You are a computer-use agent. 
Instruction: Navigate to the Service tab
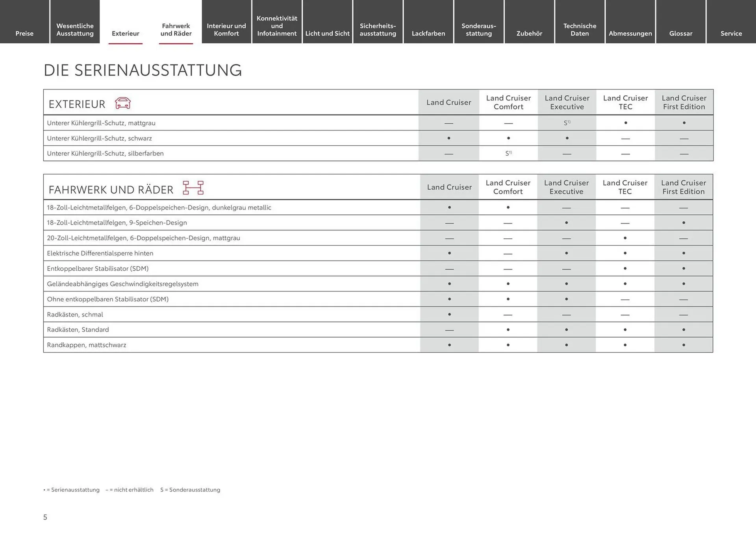[x=731, y=33]
